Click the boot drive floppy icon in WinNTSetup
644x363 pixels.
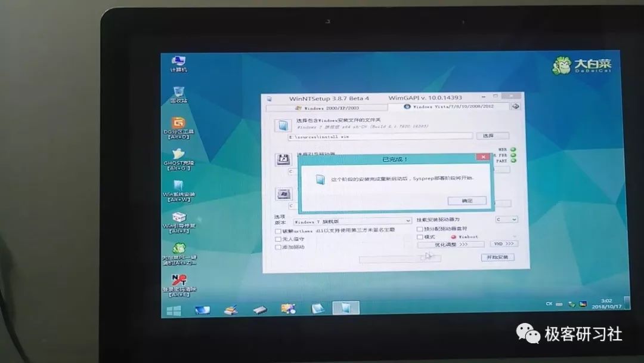pyautogui.click(x=283, y=159)
